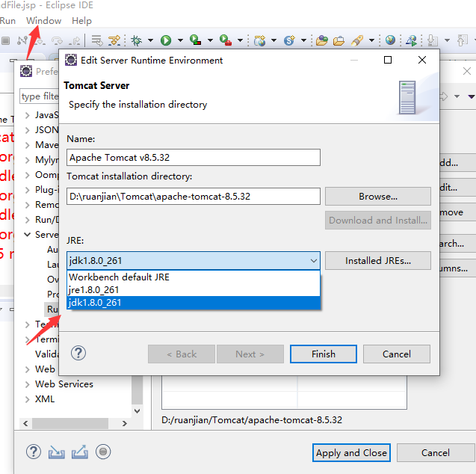
Task: Click the Installed JREs... button
Action: click(x=378, y=260)
